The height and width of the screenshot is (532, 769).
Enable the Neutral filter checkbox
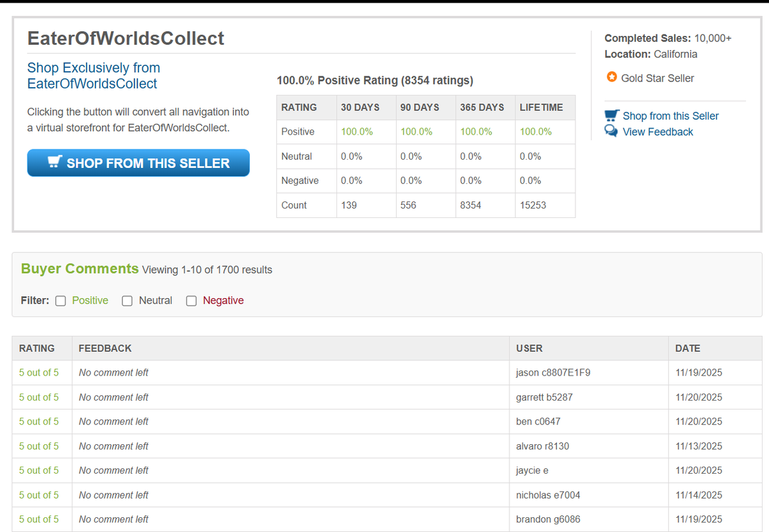(127, 301)
